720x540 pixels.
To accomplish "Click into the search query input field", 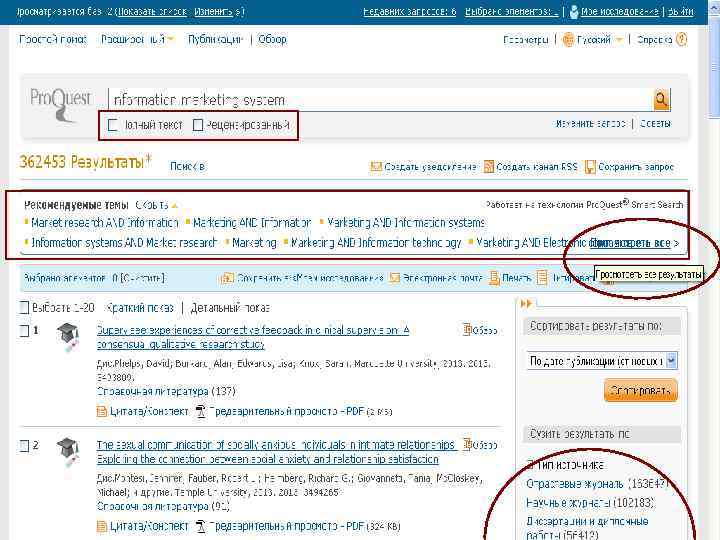I will 380,100.
